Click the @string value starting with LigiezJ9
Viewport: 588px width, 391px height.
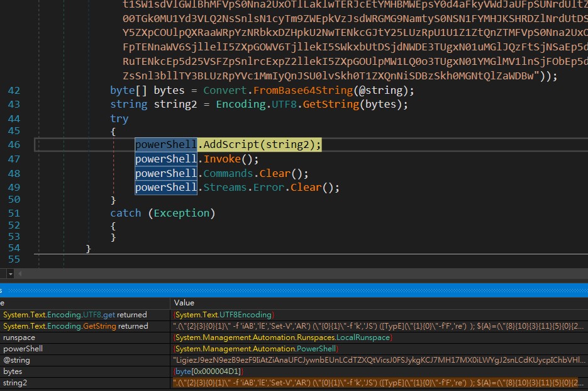tap(379, 360)
